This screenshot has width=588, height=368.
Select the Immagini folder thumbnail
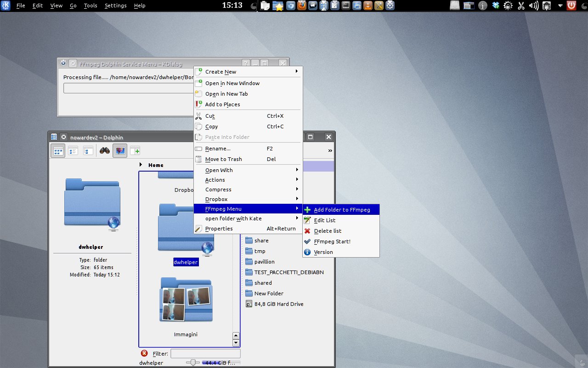(186, 299)
